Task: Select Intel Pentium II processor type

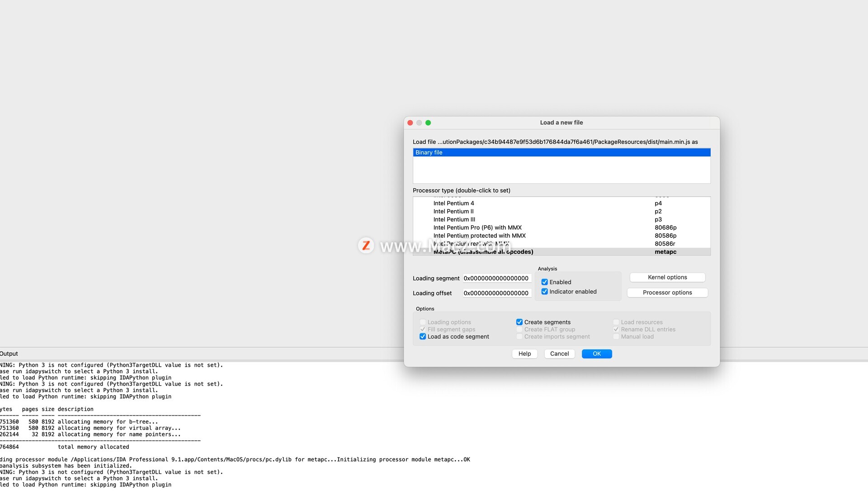Action: click(561, 212)
